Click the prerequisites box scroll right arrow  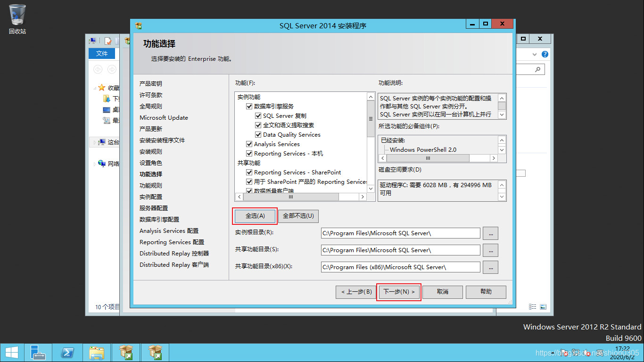pyautogui.click(x=494, y=158)
